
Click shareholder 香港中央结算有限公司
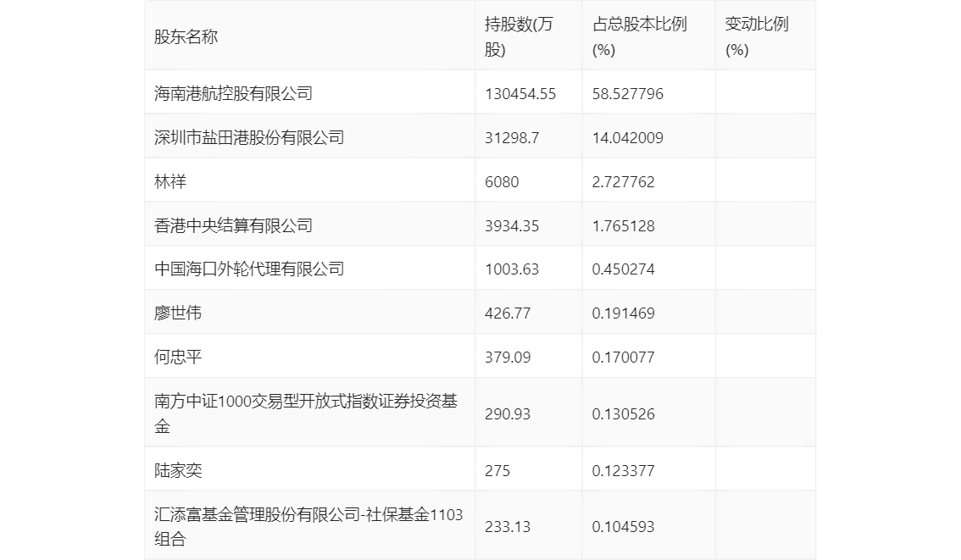tap(234, 225)
